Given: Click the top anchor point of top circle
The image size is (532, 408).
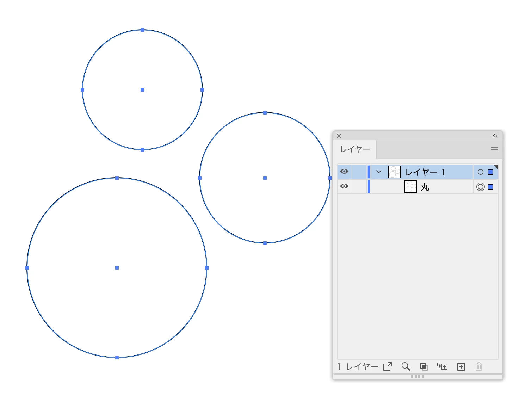Looking at the screenshot, I should (142, 30).
